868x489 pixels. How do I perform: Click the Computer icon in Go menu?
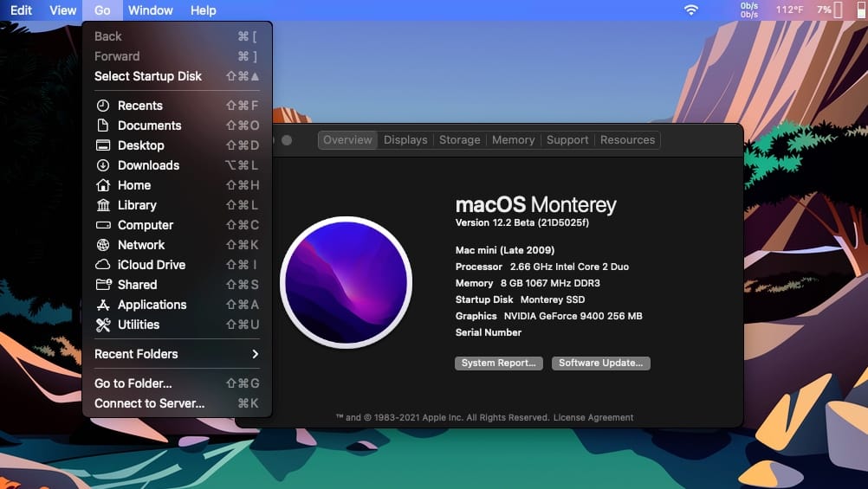[103, 225]
